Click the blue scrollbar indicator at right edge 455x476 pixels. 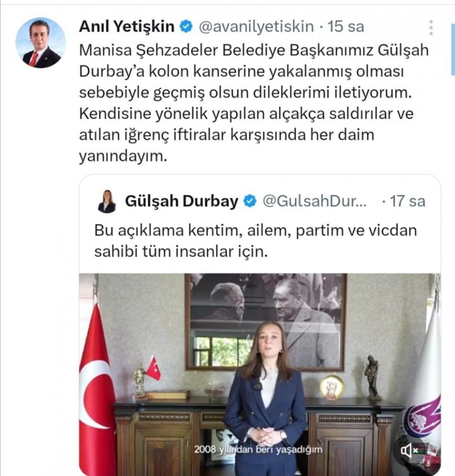coord(453,50)
